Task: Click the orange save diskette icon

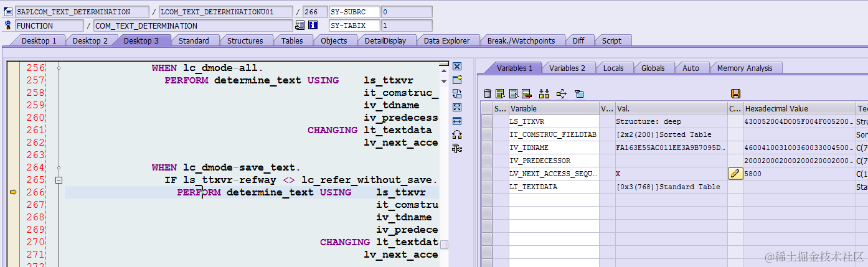Action: pyautogui.click(x=735, y=93)
